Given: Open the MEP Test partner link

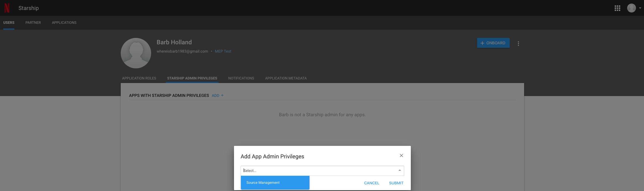Looking at the screenshot, I should pyautogui.click(x=223, y=51).
